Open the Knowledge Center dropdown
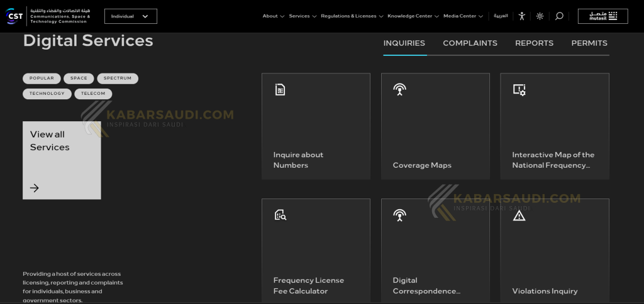 pos(413,16)
